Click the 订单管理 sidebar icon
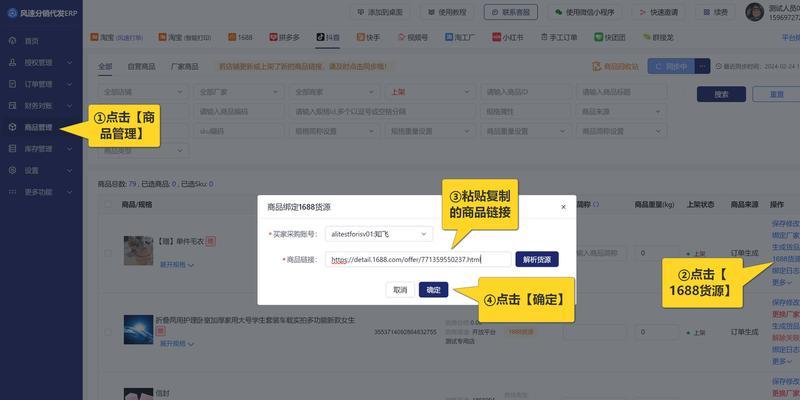This screenshot has height=400, width=800. click(x=13, y=84)
